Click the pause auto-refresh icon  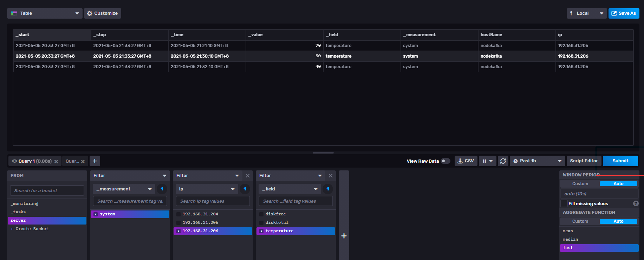click(487, 161)
